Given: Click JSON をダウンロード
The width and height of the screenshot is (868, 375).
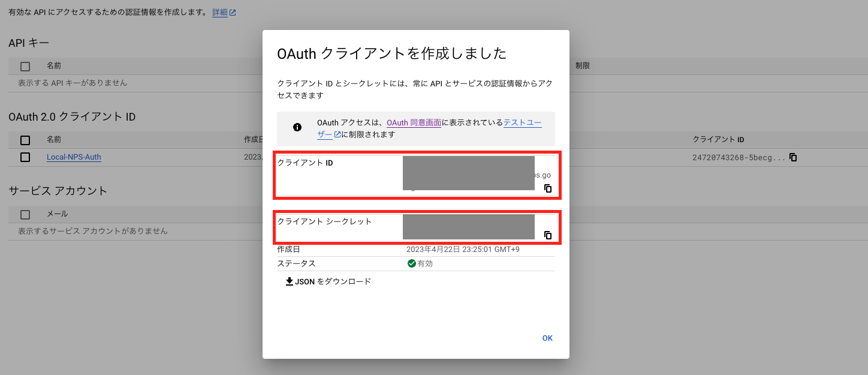Looking at the screenshot, I should point(331,281).
